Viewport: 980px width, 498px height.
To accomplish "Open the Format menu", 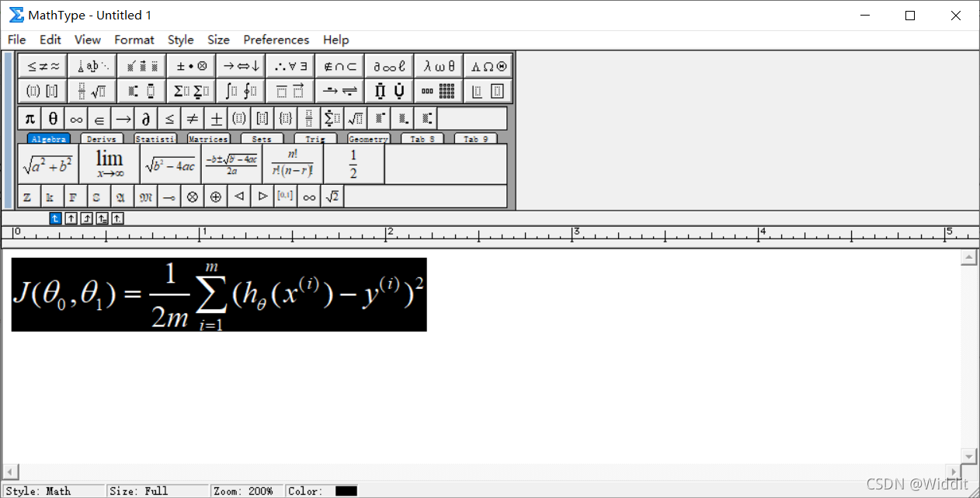I will tap(134, 40).
